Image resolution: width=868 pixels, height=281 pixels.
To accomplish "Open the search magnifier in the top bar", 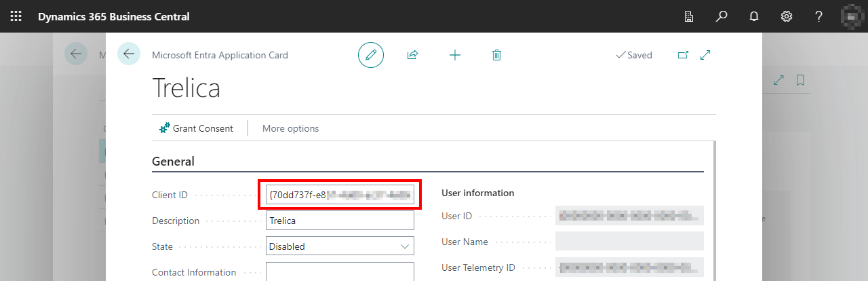I will (722, 16).
